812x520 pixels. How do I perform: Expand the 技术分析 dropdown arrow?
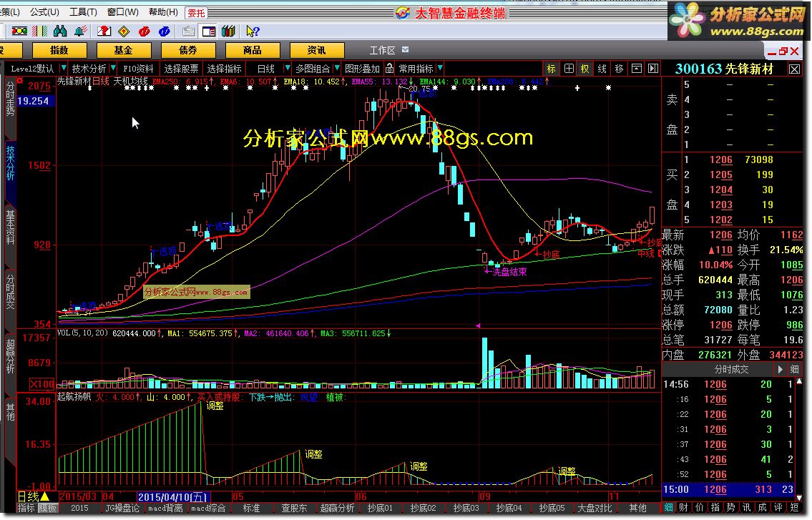coord(113,69)
